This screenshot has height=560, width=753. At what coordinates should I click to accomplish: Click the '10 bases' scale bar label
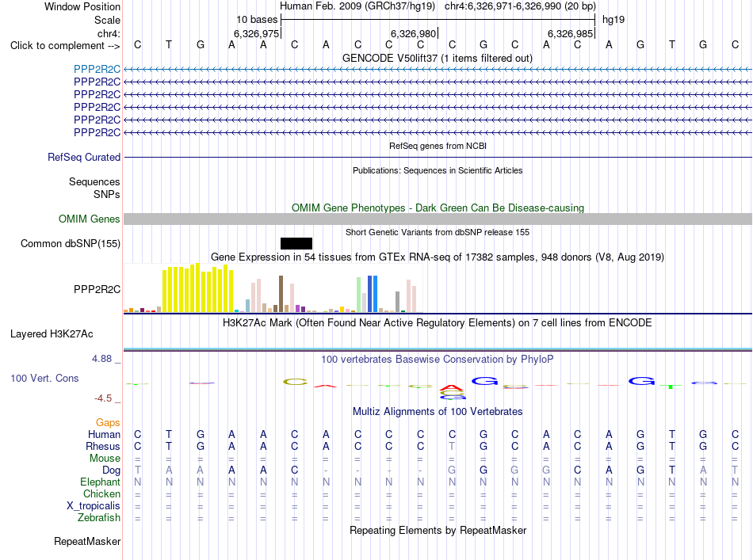pos(257,20)
